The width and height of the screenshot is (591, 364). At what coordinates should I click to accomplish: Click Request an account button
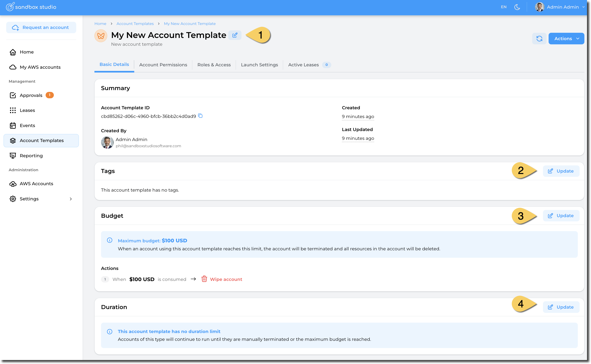tap(41, 27)
